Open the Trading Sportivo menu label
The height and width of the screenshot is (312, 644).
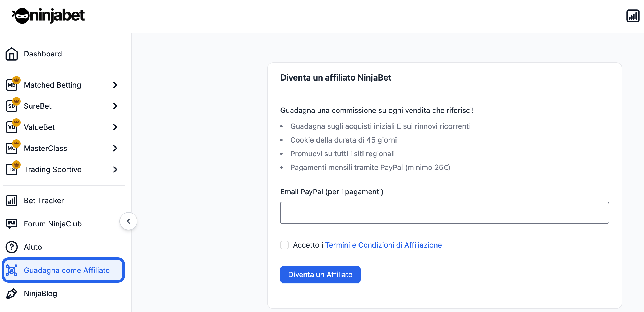pyautogui.click(x=53, y=169)
